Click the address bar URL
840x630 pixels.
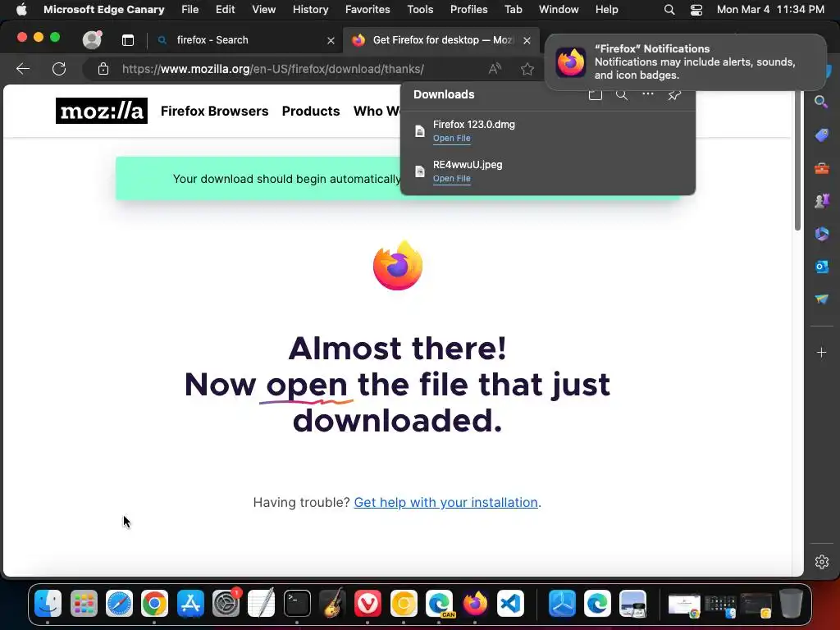(x=272, y=69)
